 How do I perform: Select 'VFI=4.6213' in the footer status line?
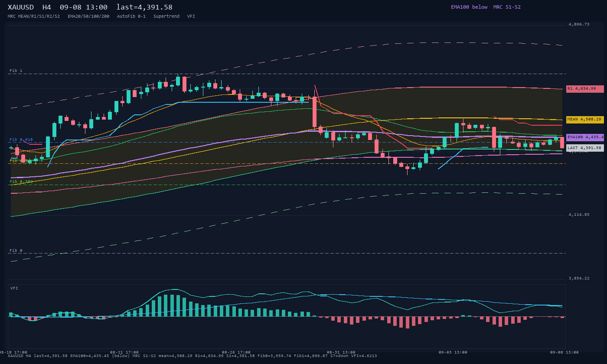364,356
